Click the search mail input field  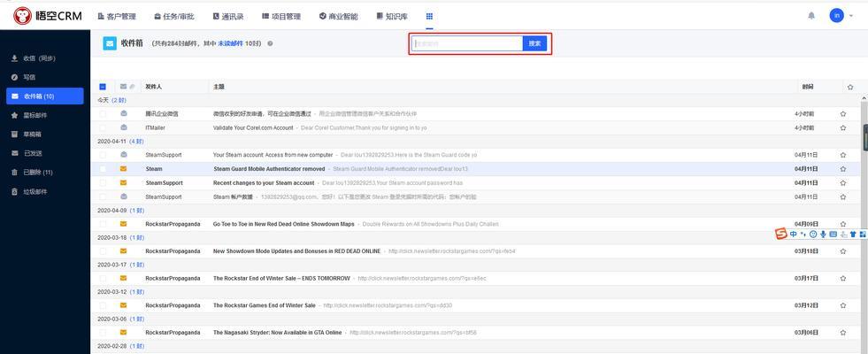point(467,43)
